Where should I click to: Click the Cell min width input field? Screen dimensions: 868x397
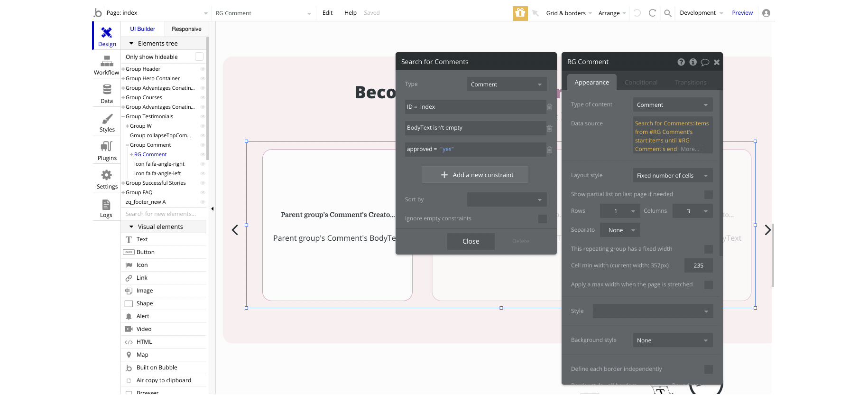[x=698, y=266]
